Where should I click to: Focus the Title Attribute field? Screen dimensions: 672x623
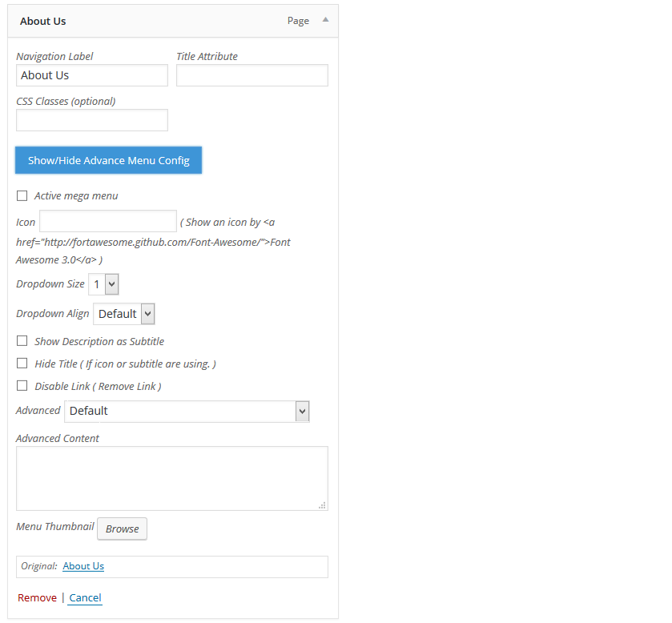pyautogui.click(x=252, y=75)
